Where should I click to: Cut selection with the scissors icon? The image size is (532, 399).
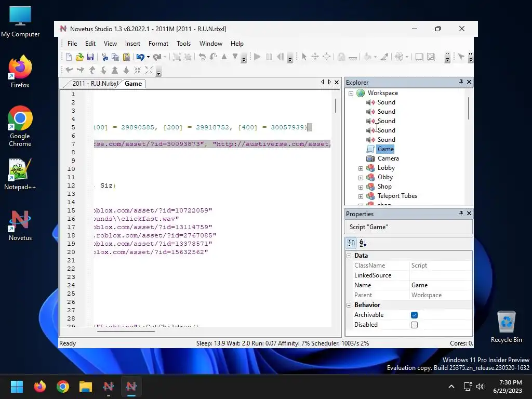point(105,57)
